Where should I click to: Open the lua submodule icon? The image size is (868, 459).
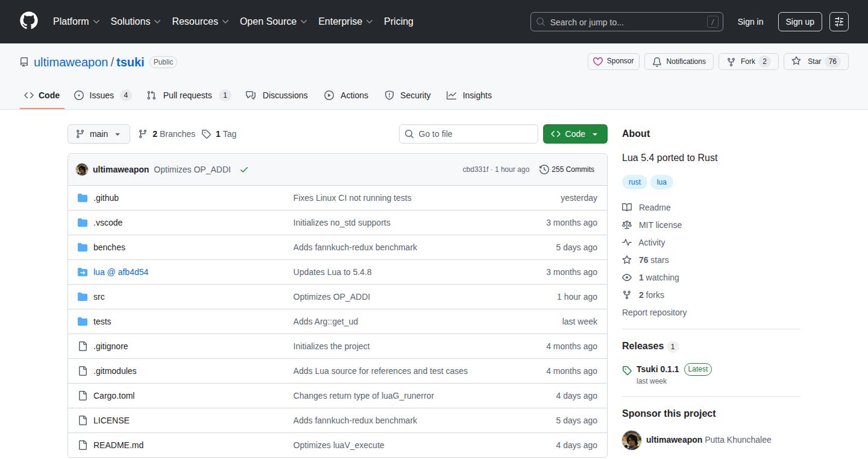coord(83,272)
